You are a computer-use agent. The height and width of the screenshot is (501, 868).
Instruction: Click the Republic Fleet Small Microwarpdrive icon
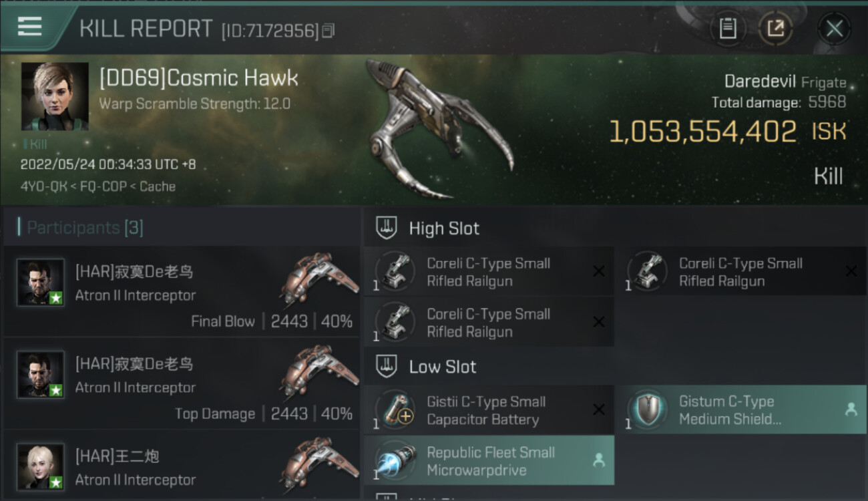(395, 461)
